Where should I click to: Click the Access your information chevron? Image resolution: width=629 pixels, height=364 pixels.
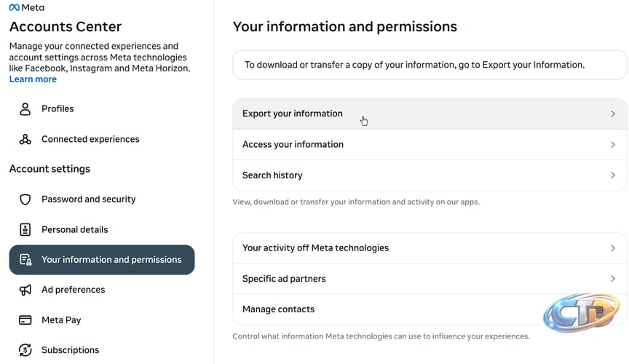(x=613, y=144)
